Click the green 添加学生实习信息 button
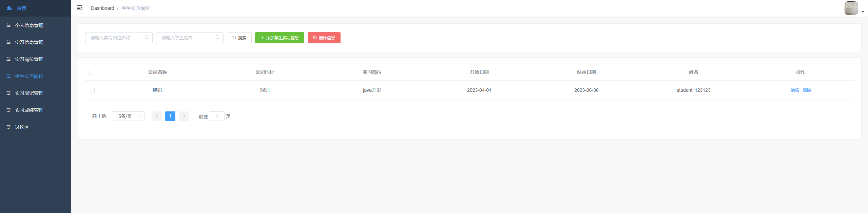868x213 pixels. pyautogui.click(x=279, y=38)
